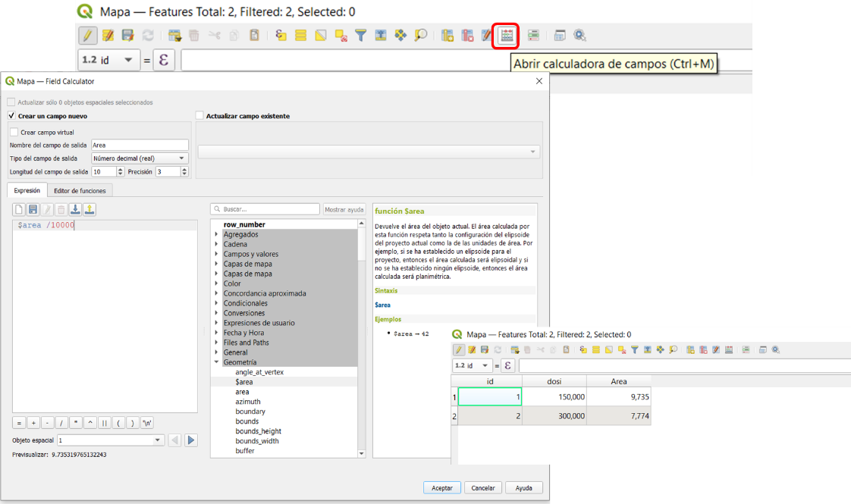The width and height of the screenshot is (851, 504).
Task: Open 'Tipo del campo de salida' dropdown
Action: pyautogui.click(x=140, y=158)
